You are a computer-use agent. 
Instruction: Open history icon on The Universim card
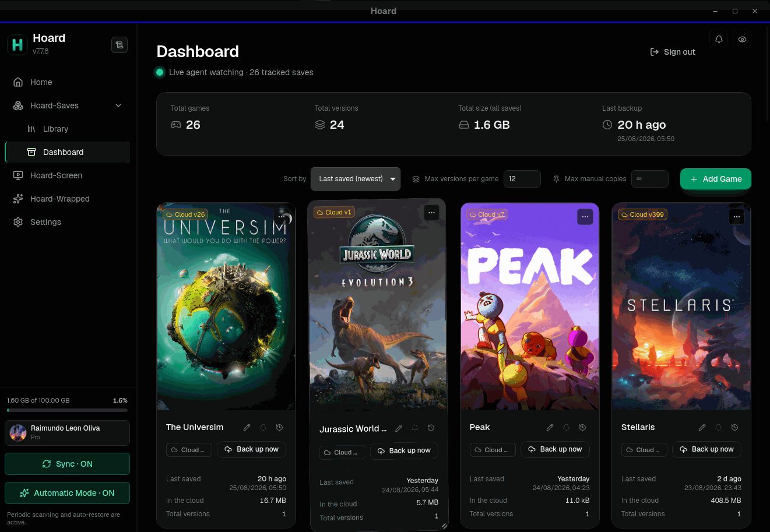pyautogui.click(x=280, y=427)
